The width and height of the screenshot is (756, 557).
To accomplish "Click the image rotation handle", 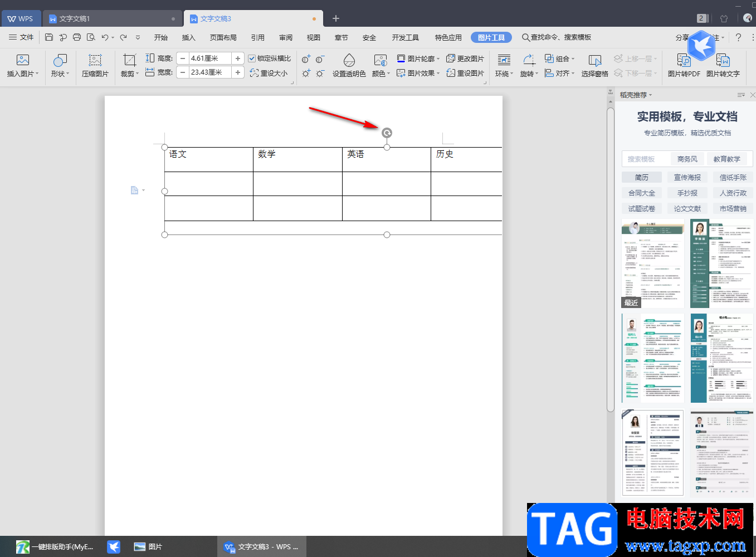I will click(387, 133).
